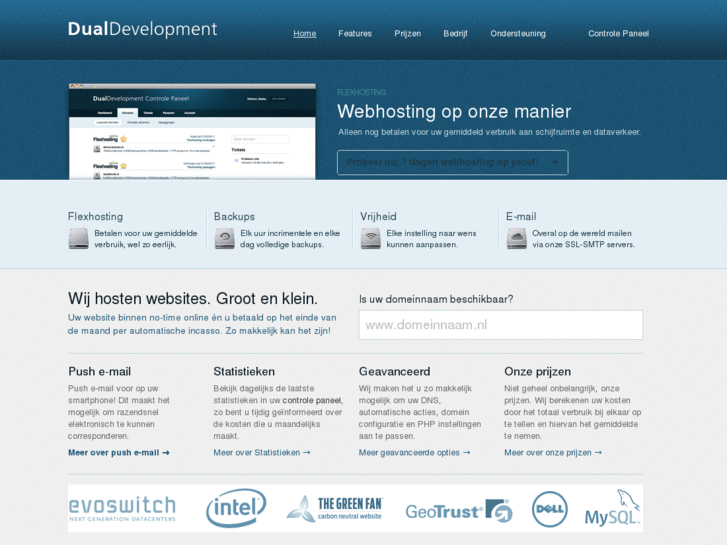Click the E-mail cloud drive icon
Viewport: 727px width, 545px height.
click(516, 239)
